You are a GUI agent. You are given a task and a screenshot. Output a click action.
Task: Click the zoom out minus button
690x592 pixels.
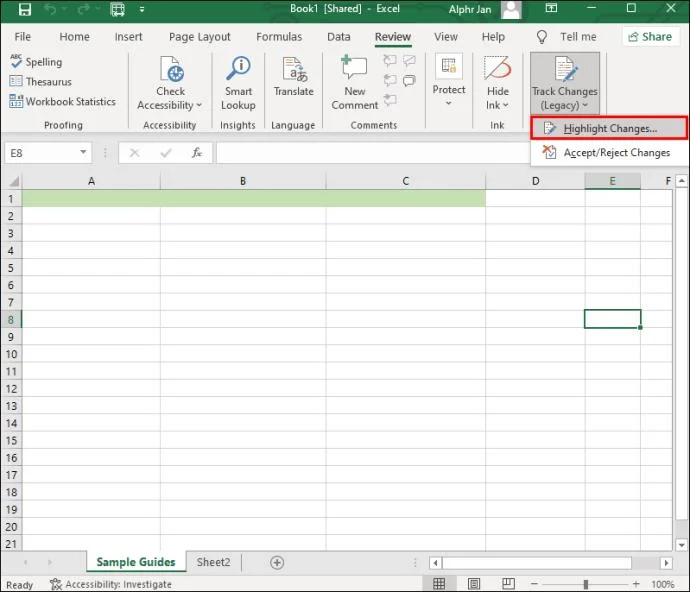[534, 584]
